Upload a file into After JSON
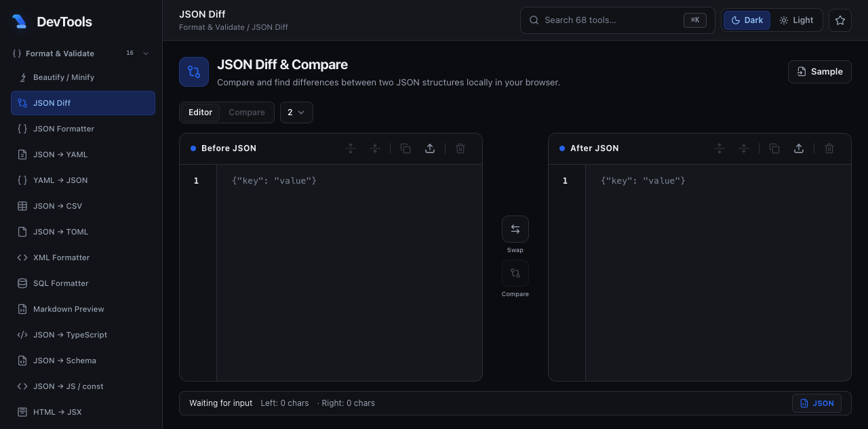The height and width of the screenshot is (429, 868). [x=799, y=148]
